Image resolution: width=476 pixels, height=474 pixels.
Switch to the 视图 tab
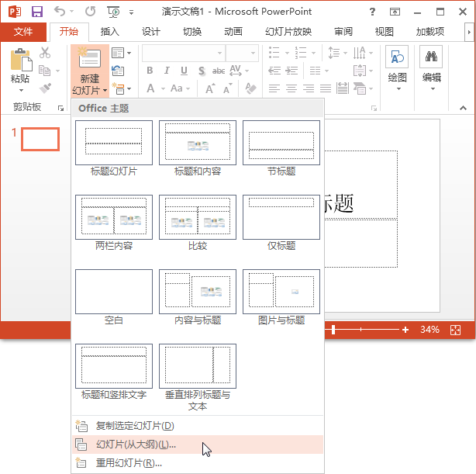(385, 32)
